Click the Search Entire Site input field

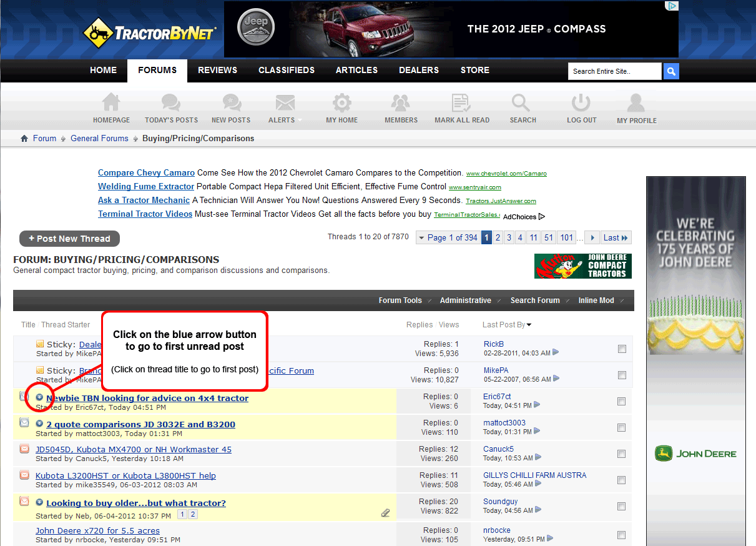[x=614, y=71]
